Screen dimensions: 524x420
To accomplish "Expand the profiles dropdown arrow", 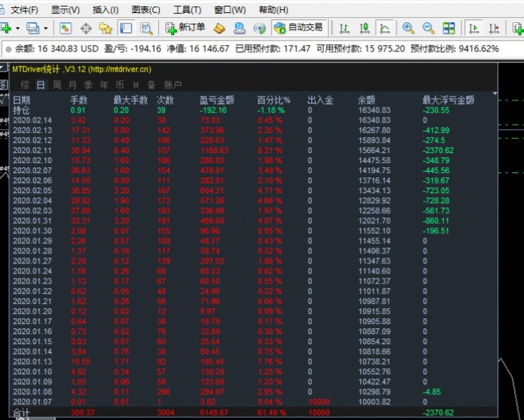I will [x=45, y=29].
